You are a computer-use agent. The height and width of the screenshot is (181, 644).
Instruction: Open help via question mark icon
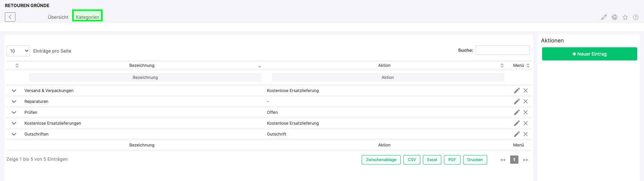pos(635,17)
